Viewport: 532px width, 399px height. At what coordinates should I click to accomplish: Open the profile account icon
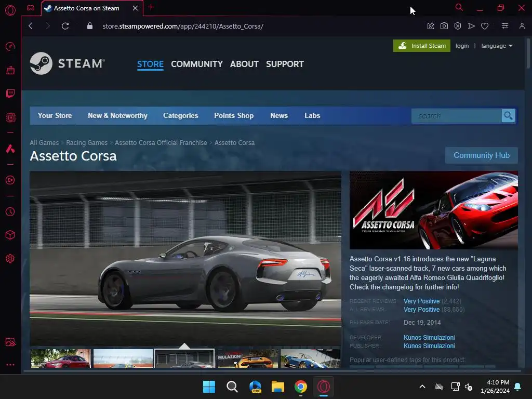click(522, 26)
